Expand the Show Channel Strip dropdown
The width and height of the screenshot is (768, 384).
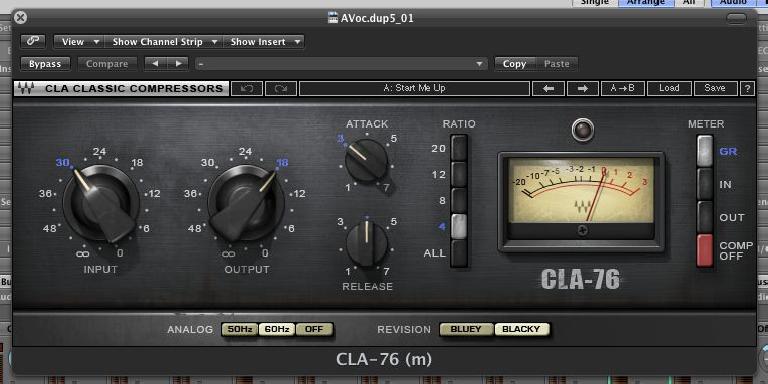(x=163, y=42)
